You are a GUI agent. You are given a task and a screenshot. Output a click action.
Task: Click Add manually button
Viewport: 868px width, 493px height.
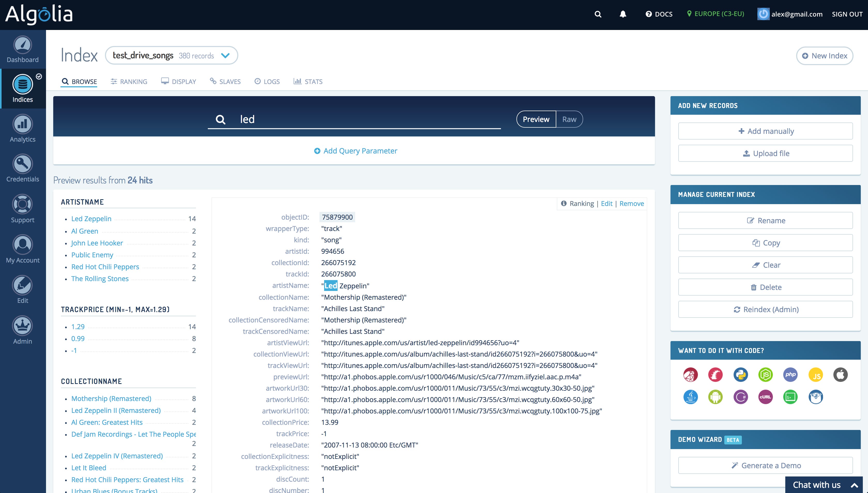tap(765, 131)
